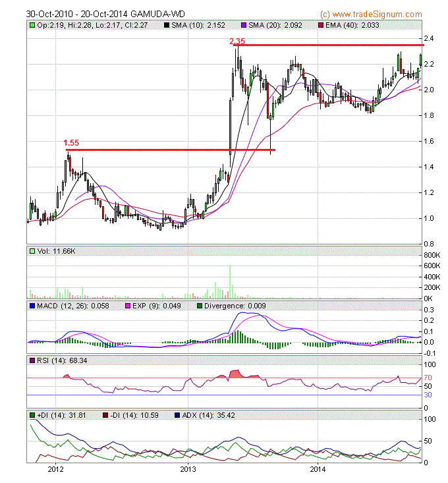Click the tallest volume spike bar in 2013
The width and height of the screenshot is (448, 483).
230,281
